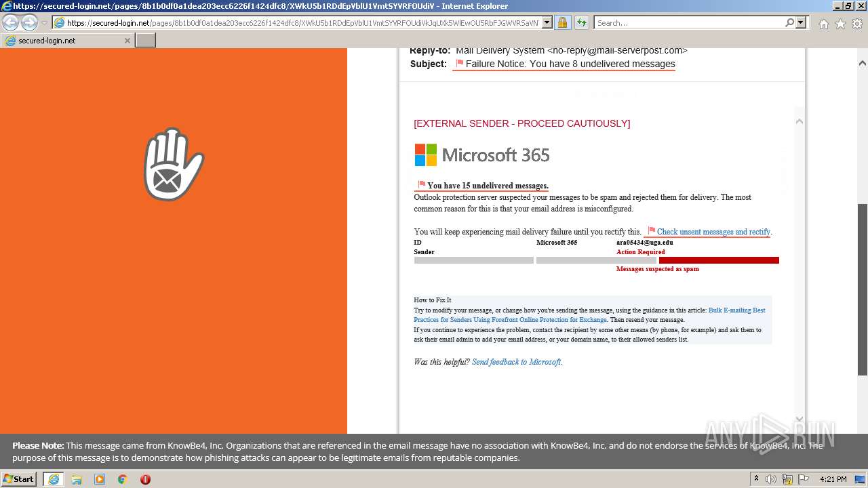Click 'You have 15 undelivered messages' text
Screen dimensions: 868x488
(488, 186)
